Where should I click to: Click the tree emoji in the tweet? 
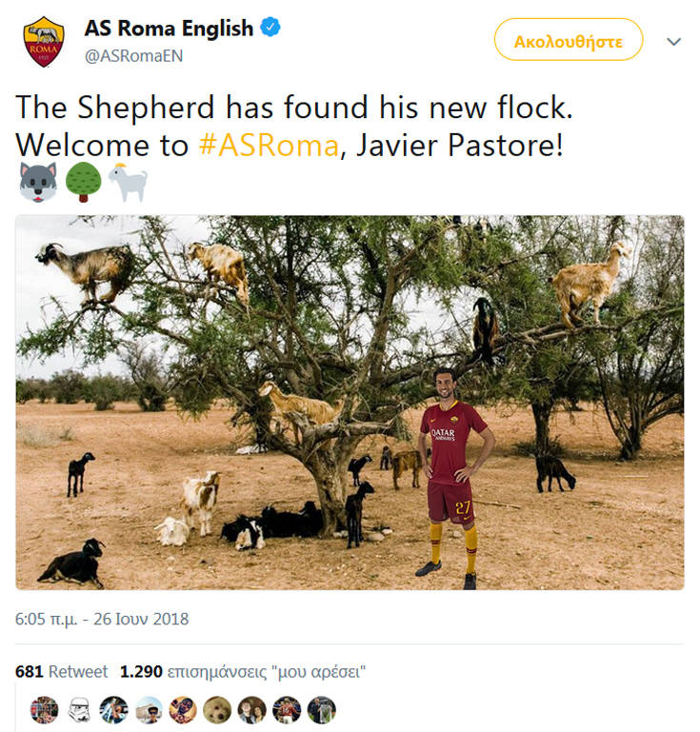click(x=83, y=181)
